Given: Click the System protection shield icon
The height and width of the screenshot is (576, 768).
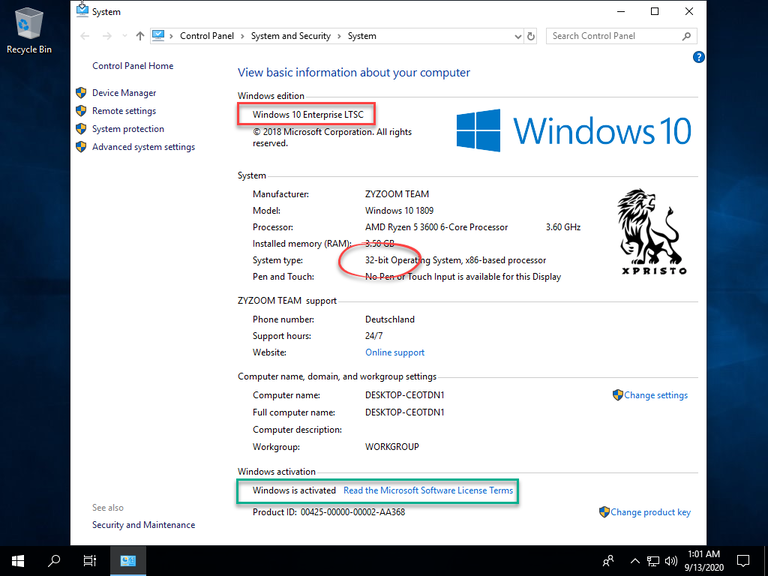Looking at the screenshot, I should tap(81, 129).
